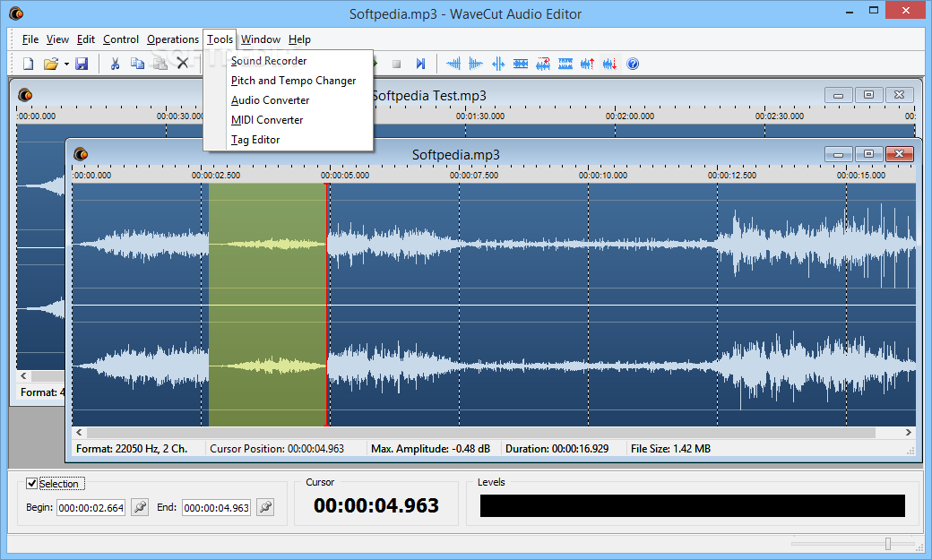The image size is (932, 560).
Task: Click the zoom slider handle at bottom right
Action: pos(888,543)
